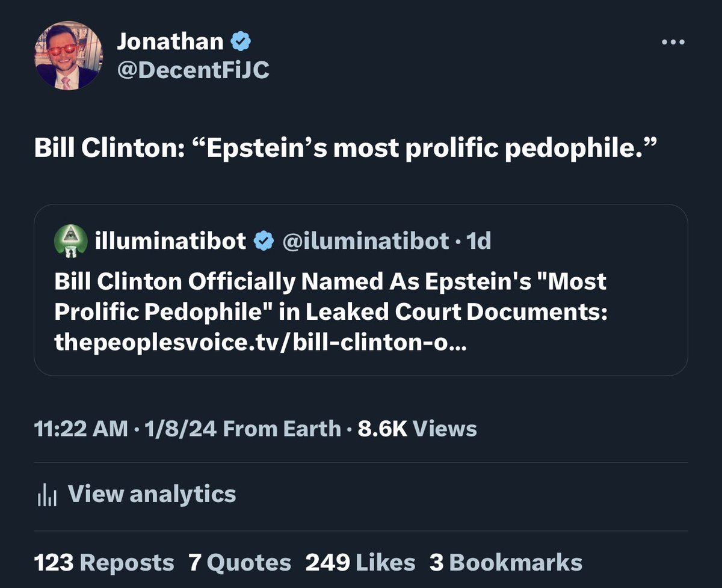Viewport: 722px width, 588px height.
Task: Open the three-dot more options menu
Action: coord(673,43)
